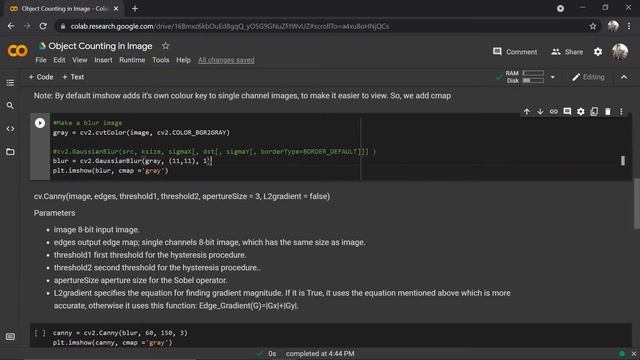Go to Colab home logo
This screenshot has height=360, width=640.
coord(18,51)
